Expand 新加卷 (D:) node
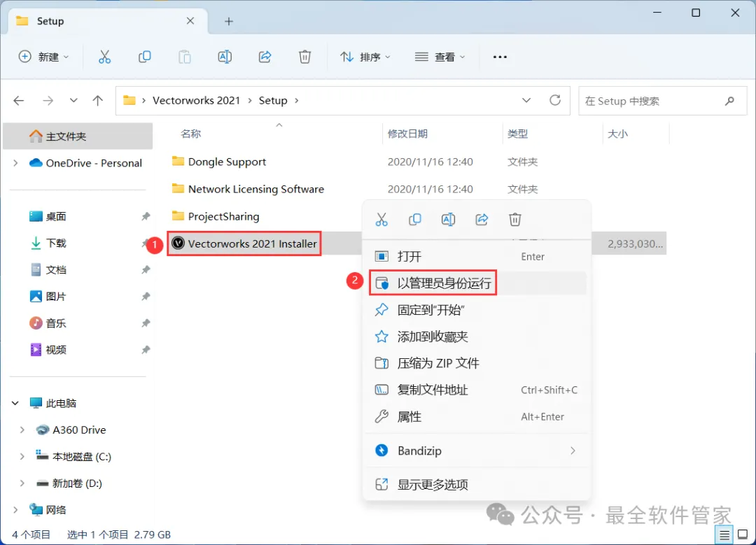 (x=22, y=483)
